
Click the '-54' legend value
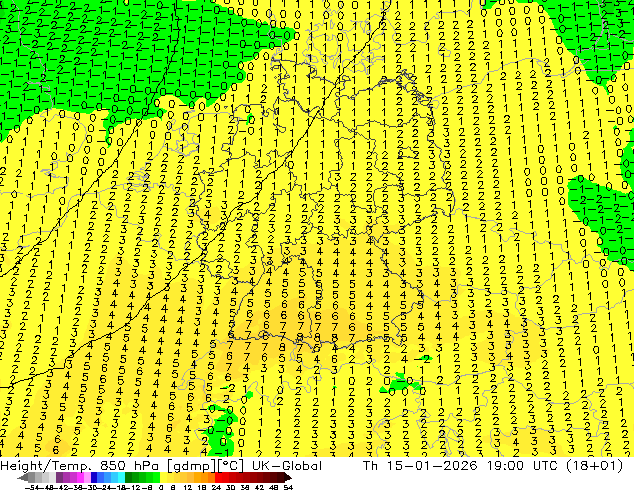(32, 487)
